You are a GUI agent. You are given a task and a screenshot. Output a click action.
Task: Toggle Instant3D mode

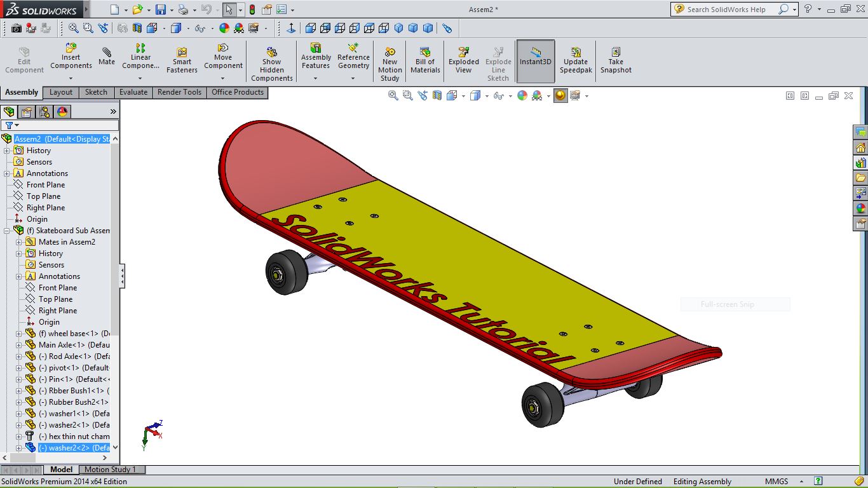coord(536,62)
